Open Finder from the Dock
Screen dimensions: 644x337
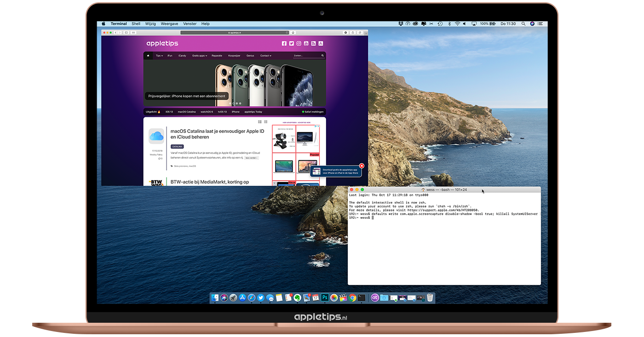click(x=215, y=298)
